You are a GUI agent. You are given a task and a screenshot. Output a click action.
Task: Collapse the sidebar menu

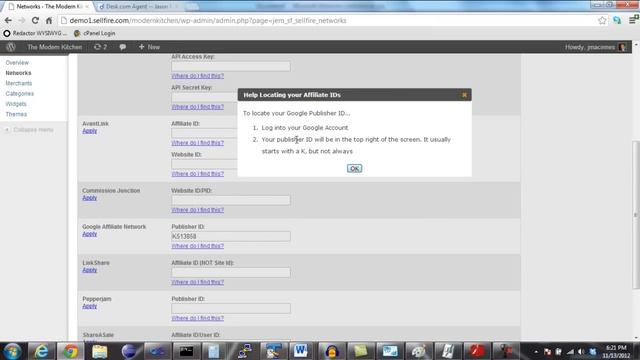29,130
